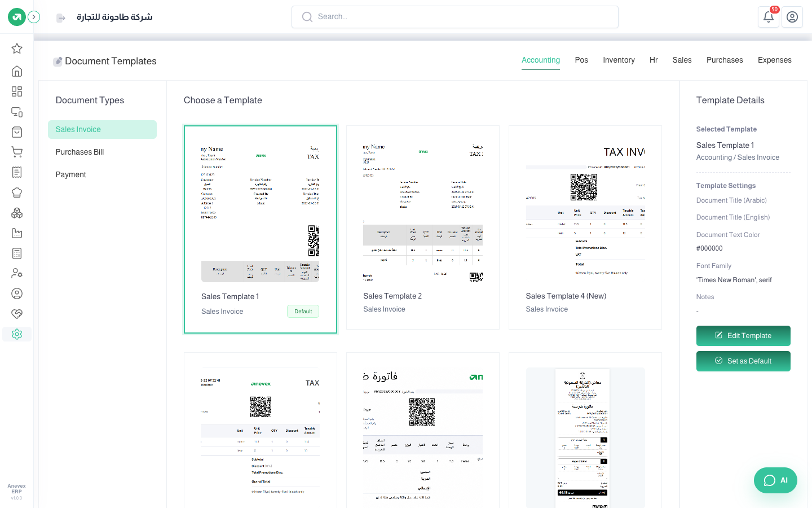
Task: Open notifications bell with 50 badge
Action: (x=769, y=17)
